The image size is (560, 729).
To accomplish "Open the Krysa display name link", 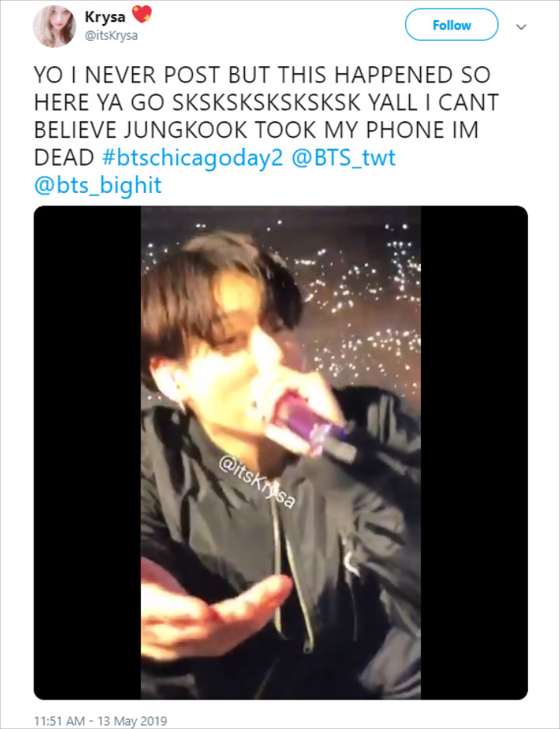I will coord(105,17).
